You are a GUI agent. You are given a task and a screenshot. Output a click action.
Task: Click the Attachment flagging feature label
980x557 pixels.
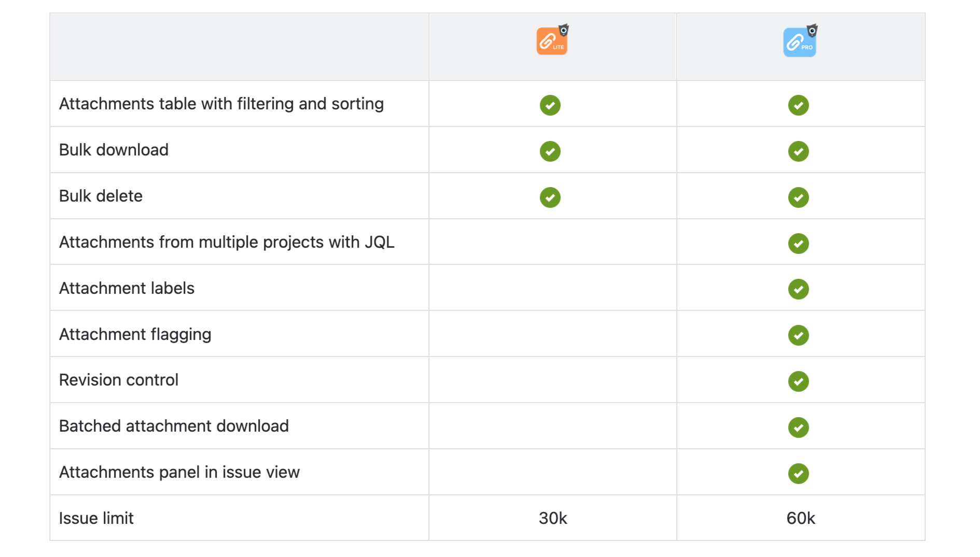[135, 334]
